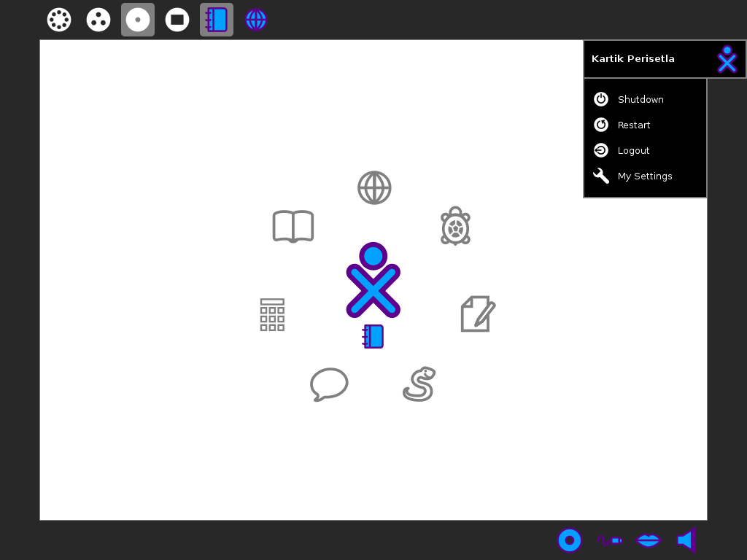Click the Speak lips icon in the tray
The height and width of the screenshot is (560, 747).
point(648,540)
